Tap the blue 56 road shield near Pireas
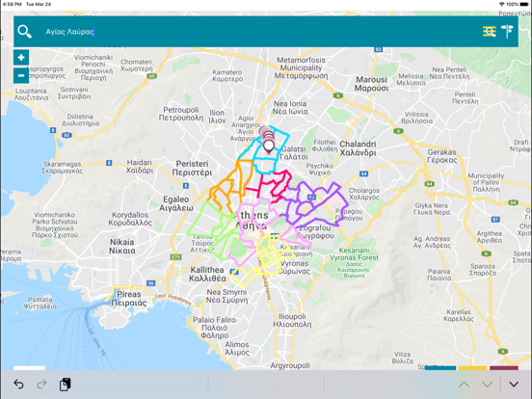 pyautogui.click(x=150, y=283)
